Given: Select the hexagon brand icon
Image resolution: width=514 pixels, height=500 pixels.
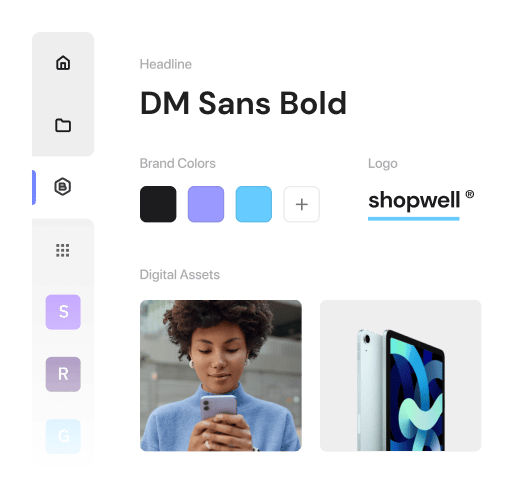Looking at the screenshot, I should click(63, 187).
